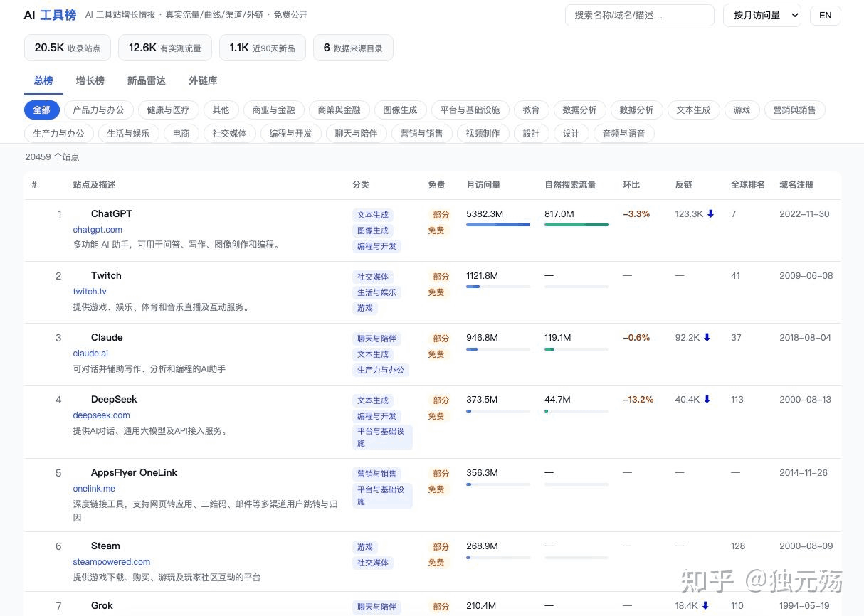Click the 全球排名 column header

click(x=748, y=185)
